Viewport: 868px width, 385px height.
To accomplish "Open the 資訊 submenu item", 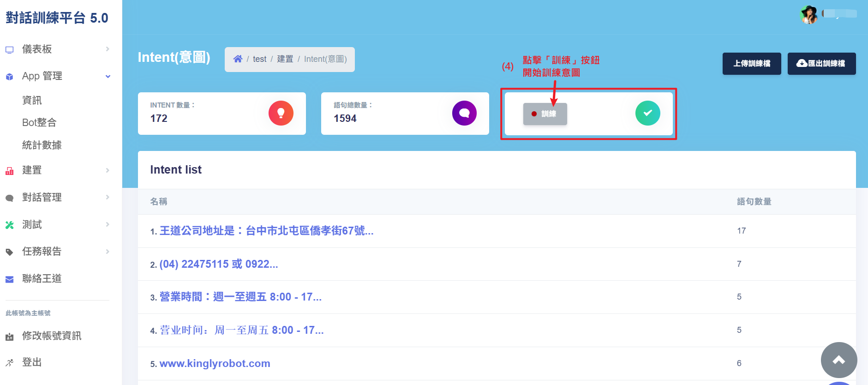I will click(32, 100).
